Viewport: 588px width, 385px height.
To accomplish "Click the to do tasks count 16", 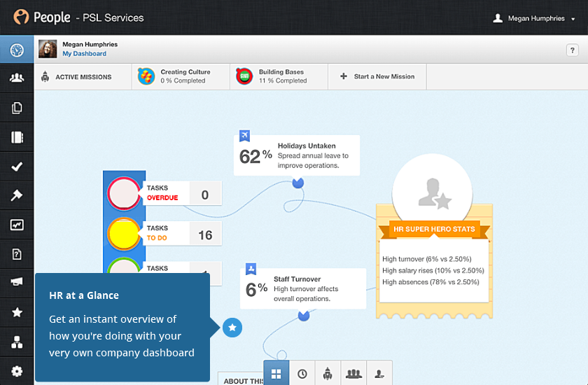I will pos(205,235).
